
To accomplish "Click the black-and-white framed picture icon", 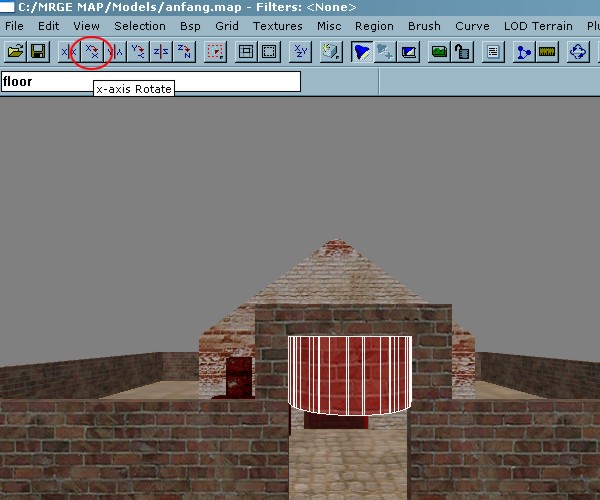I will [409, 51].
